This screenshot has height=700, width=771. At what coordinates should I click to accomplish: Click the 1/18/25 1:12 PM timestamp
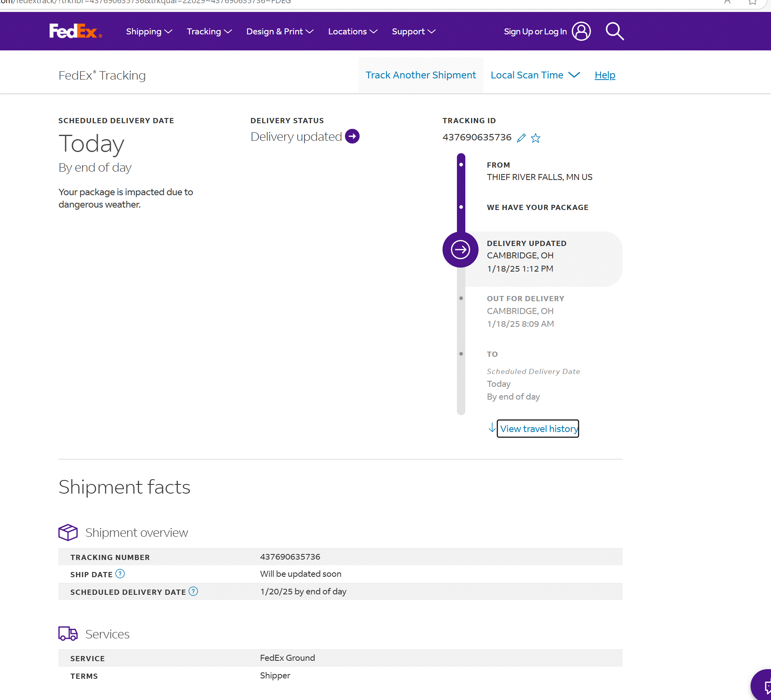[520, 269]
